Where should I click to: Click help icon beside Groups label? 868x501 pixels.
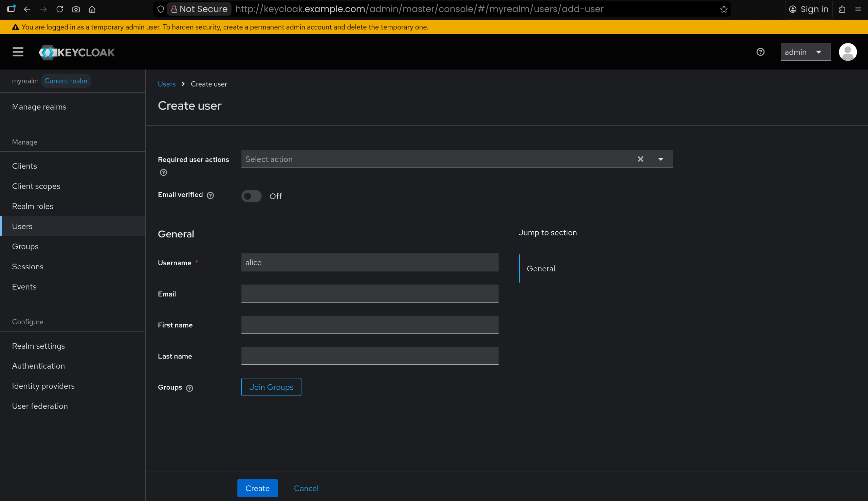coord(189,388)
